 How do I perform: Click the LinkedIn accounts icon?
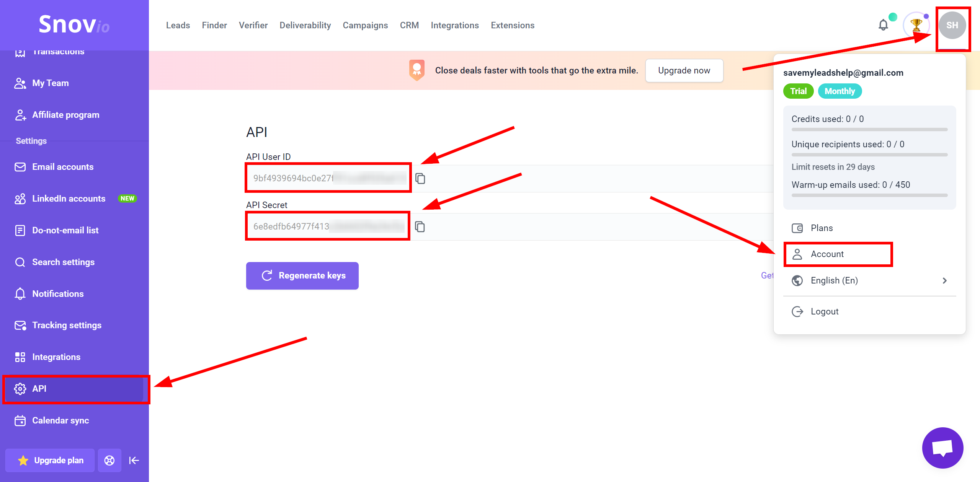(20, 199)
